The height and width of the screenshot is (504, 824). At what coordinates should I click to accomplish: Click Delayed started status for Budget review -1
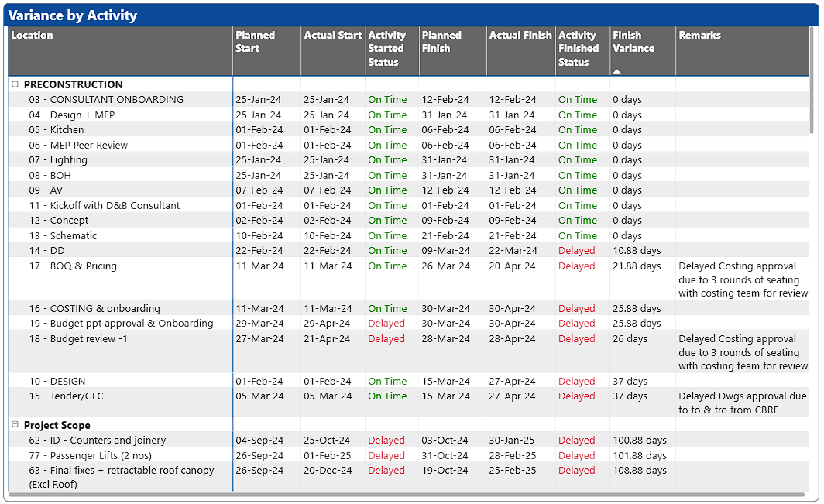click(386, 339)
